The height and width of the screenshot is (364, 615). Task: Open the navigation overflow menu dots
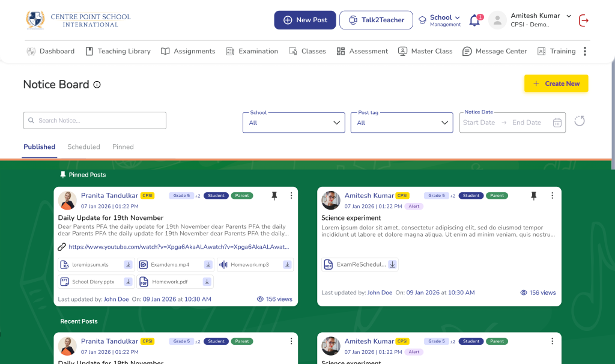coord(585,52)
